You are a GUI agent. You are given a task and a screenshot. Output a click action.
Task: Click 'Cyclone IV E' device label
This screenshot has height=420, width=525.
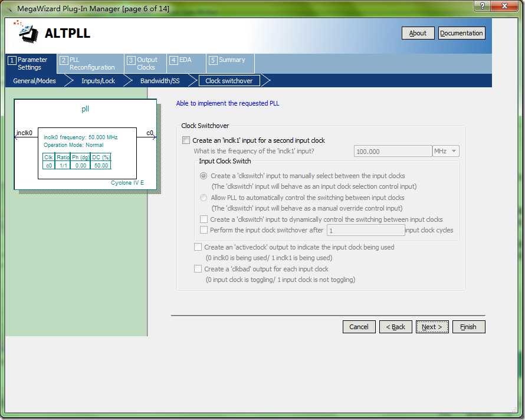[127, 183]
